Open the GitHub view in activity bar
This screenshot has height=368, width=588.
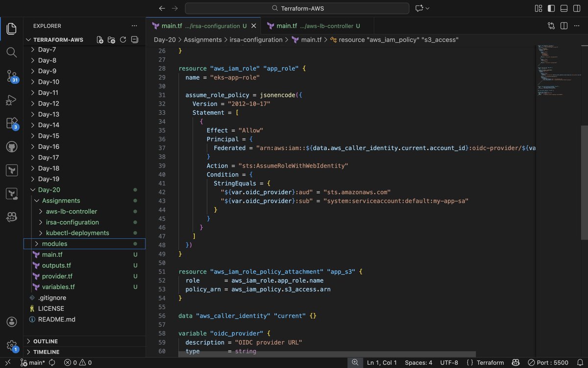tap(12, 147)
